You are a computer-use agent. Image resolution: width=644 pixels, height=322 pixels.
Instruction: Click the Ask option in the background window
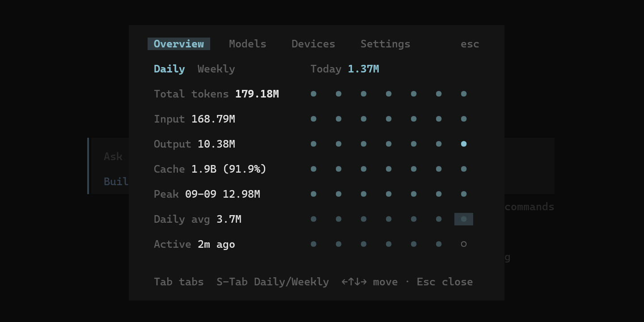coord(113,157)
